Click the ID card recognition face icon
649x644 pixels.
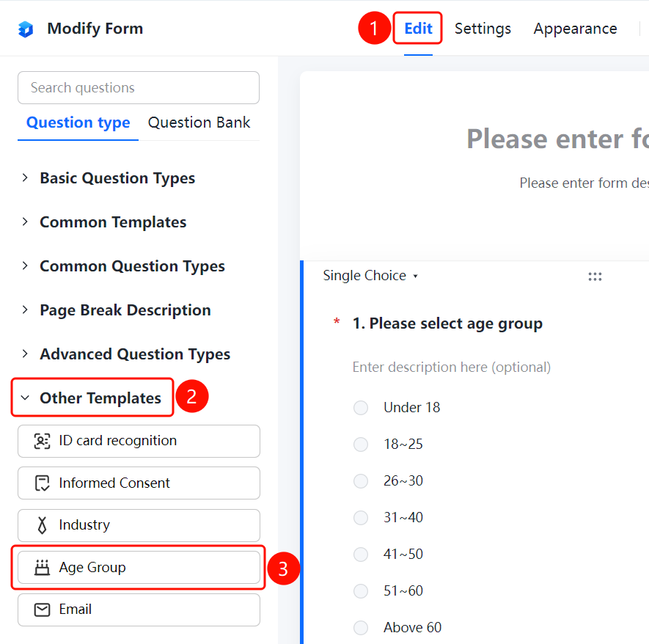point(42,442)
